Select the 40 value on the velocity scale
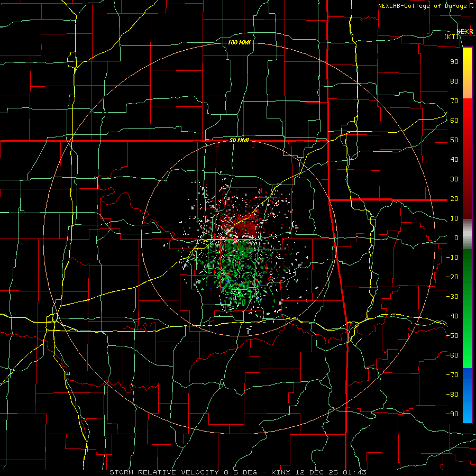The height and width of the screenshot is (476, 476). click(x=454, y=159)
